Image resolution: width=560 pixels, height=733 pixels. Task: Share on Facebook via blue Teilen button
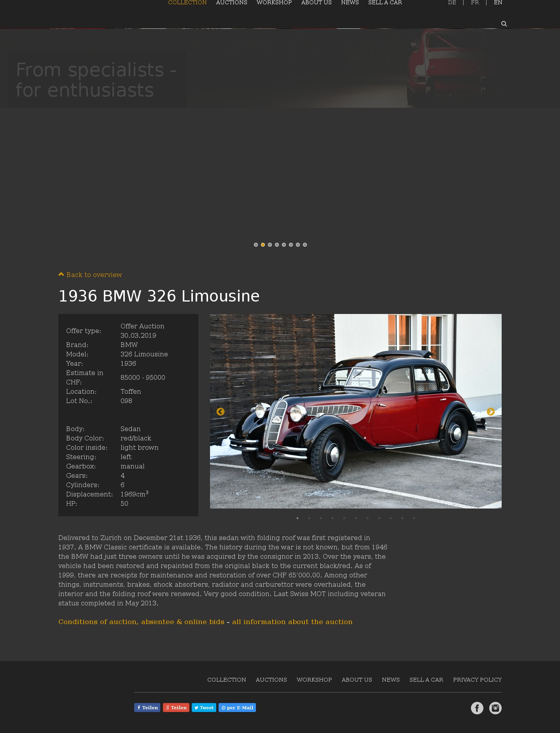tap(147, 708)
